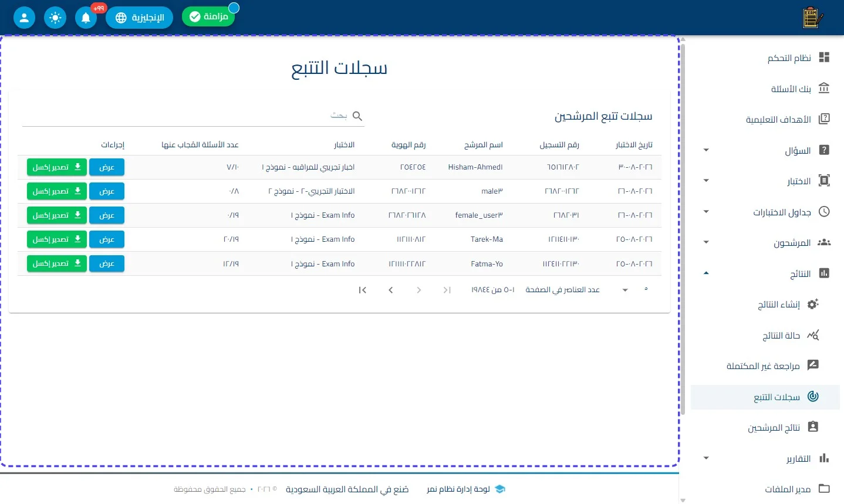
Task: Open نظام التحكم dashboard icon
Action: point(824,57)
